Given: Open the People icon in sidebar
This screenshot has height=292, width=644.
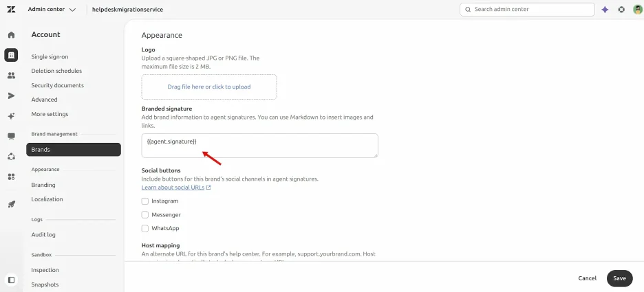Looking at the screenshot, I should tap(11, 76).
